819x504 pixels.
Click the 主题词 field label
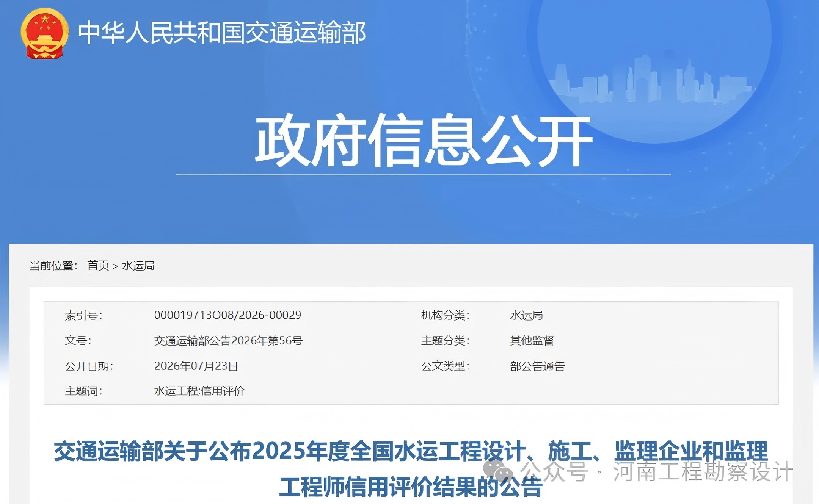tap(83, 391)
